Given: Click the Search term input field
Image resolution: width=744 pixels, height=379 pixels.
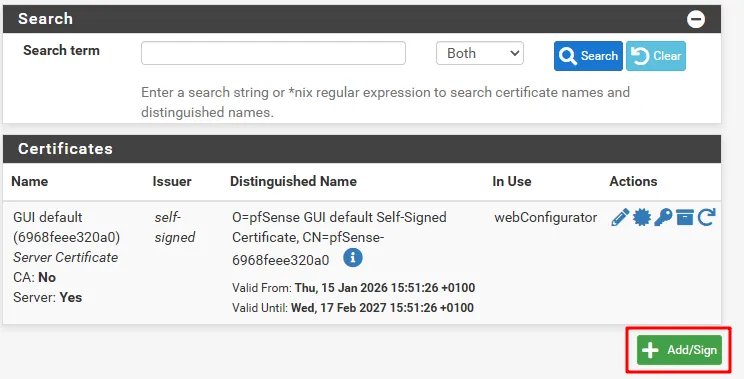Looking at the screenshot, I should [273, 53].
